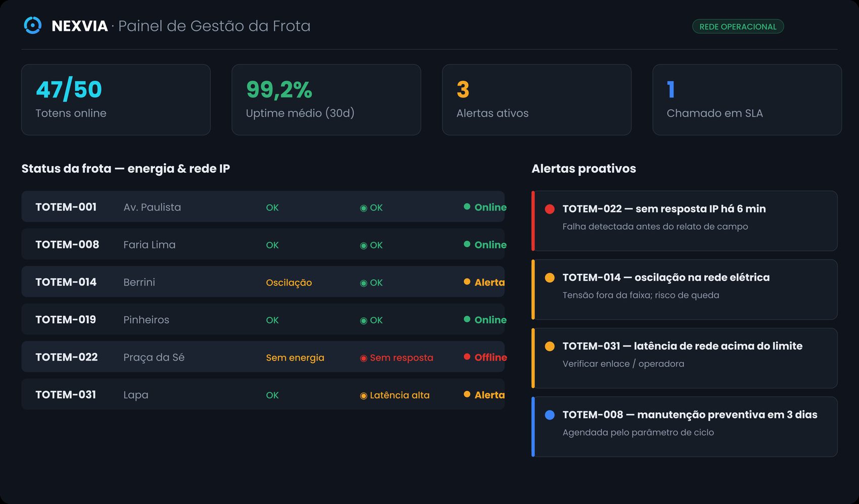Click the Alerta status of TOTEM-014
Viewport: 859px width, 504px height.
[484, 282]
